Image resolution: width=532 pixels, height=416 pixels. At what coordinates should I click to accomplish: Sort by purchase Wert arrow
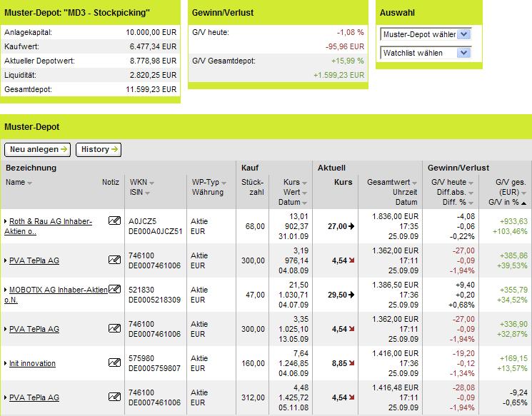point(304,193)
